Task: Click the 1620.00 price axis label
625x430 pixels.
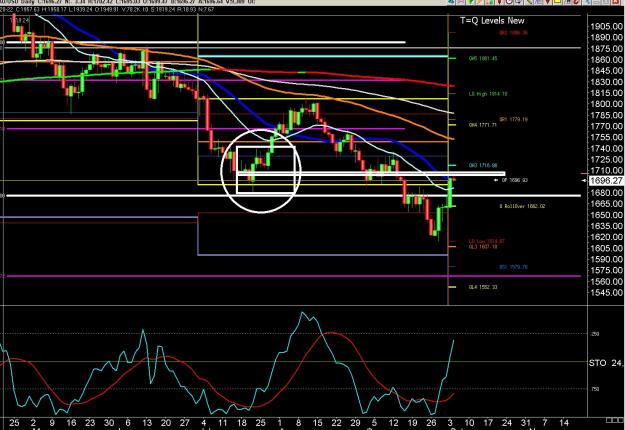Action: click(x=606, y=237)
